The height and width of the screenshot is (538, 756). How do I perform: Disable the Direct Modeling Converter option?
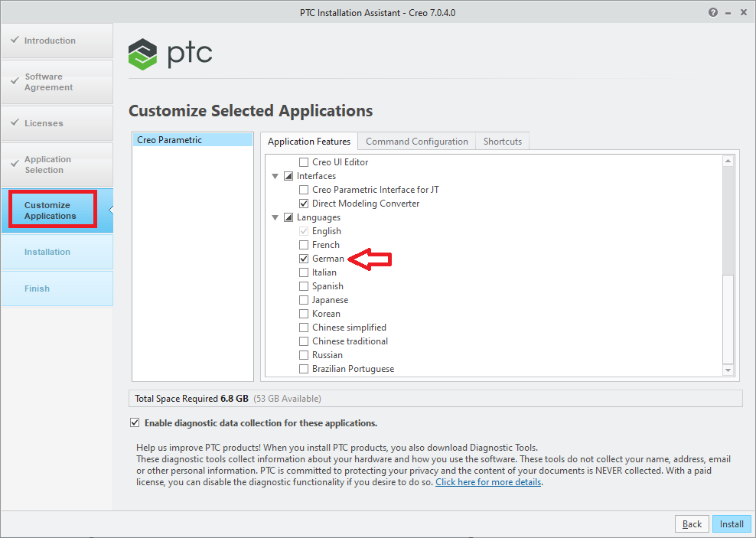(304, 203)
